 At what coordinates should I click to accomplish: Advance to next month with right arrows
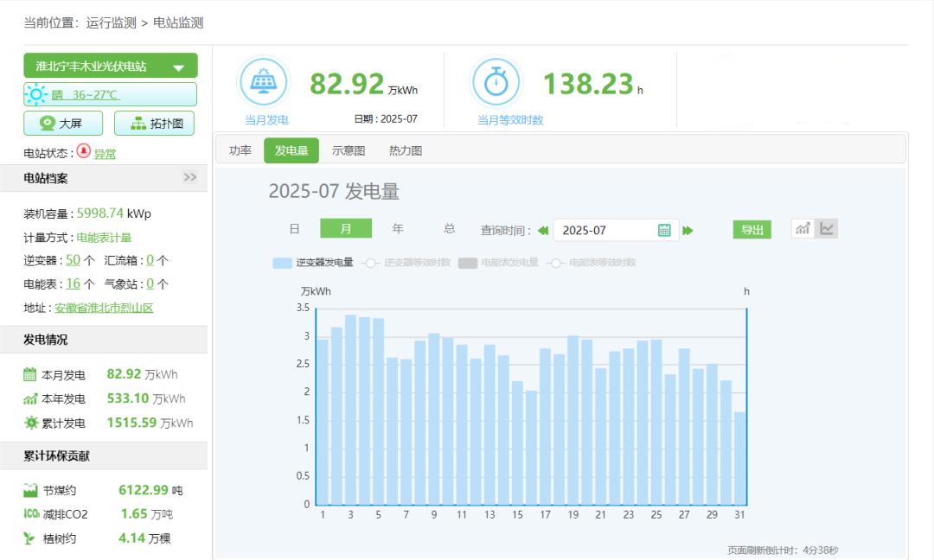(688, 230)
